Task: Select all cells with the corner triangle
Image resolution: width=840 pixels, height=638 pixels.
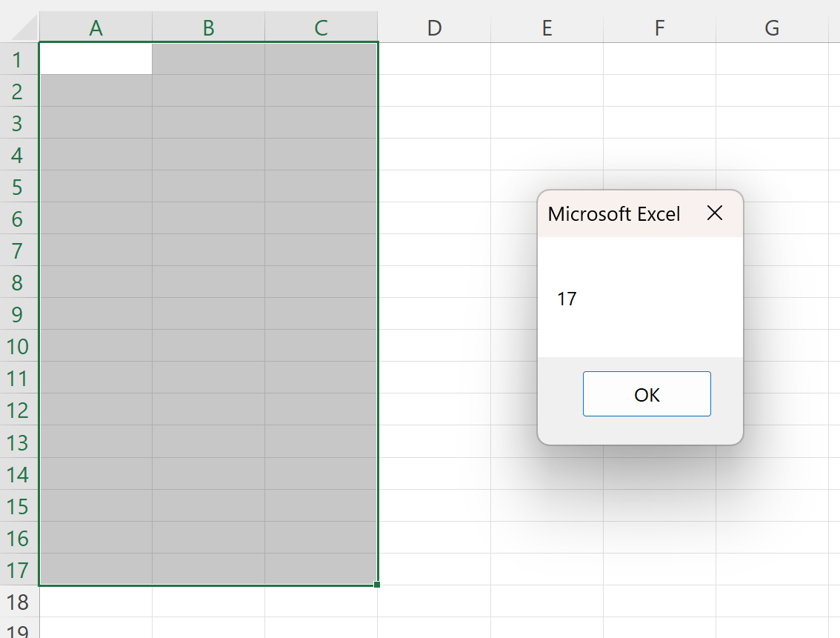Action: [24, 27]
